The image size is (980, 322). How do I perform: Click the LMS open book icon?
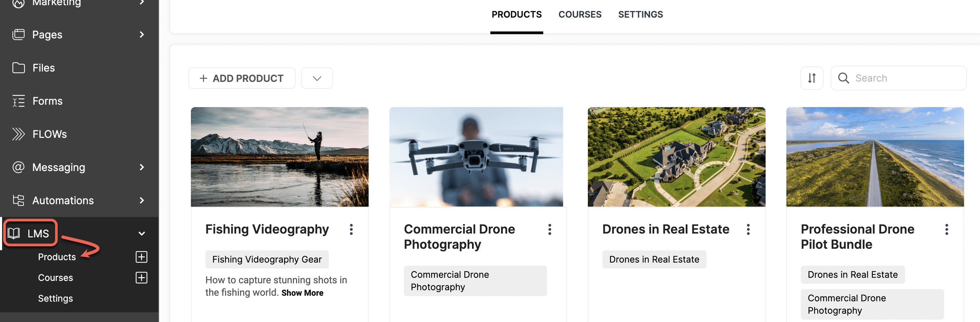(x=14, y=233)
